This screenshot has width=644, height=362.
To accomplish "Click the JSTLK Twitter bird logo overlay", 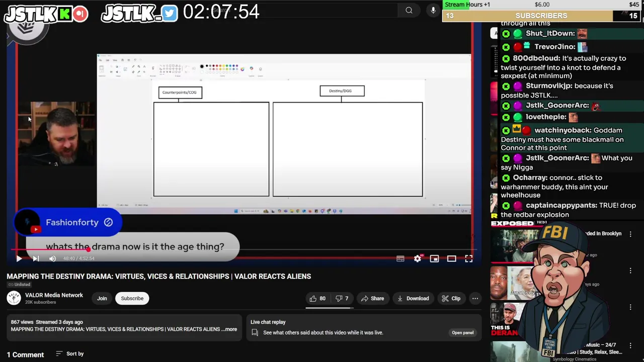I will click(x=139, y=14).
